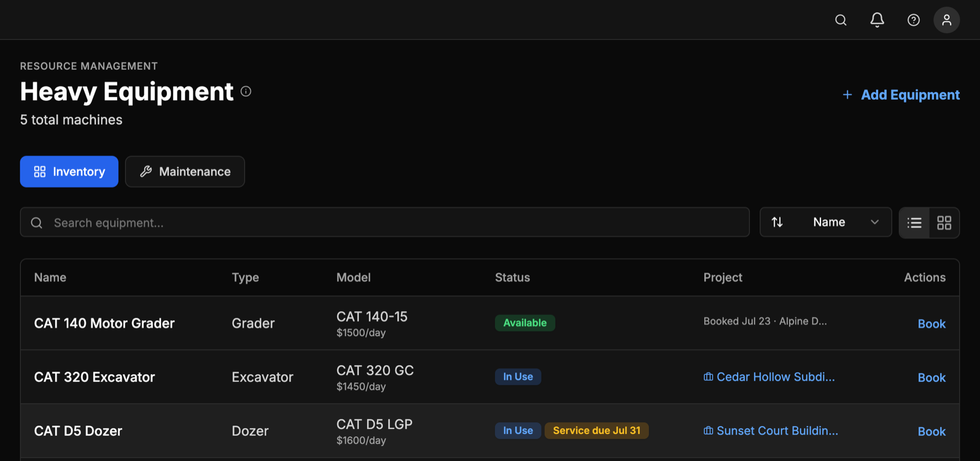This screenshot has height=461, width=980.
Task: Click In Use badge for CAT 320 Excavator
Action: pyautogui.click(x=518, y=377)
